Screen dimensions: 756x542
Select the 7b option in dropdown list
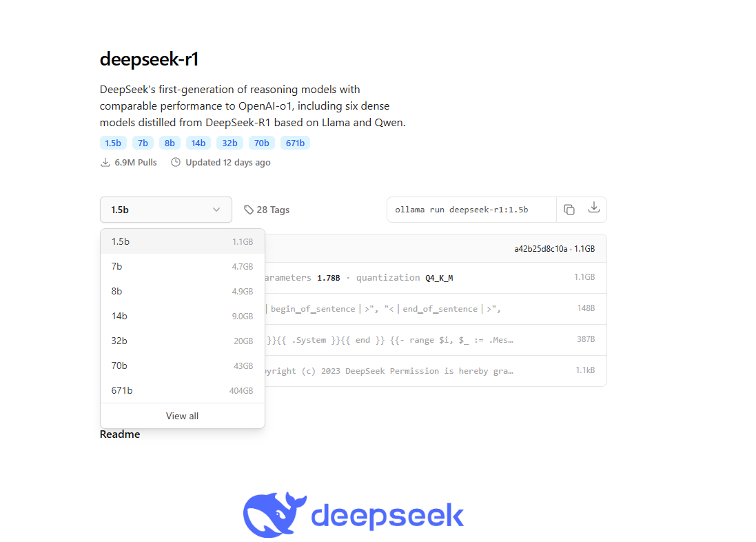pyautogui.click(x=182, y=266)
